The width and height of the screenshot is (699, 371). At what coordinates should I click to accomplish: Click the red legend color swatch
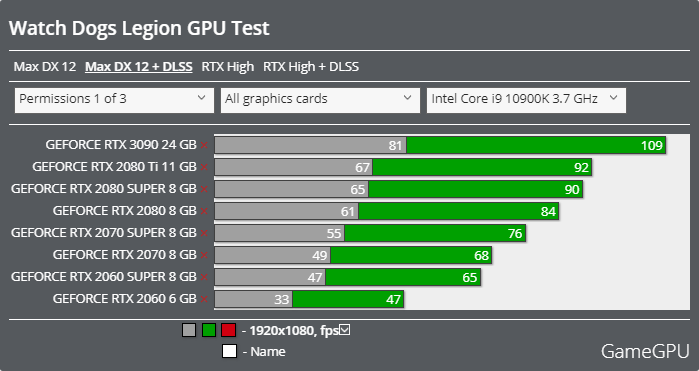[229, 330]
